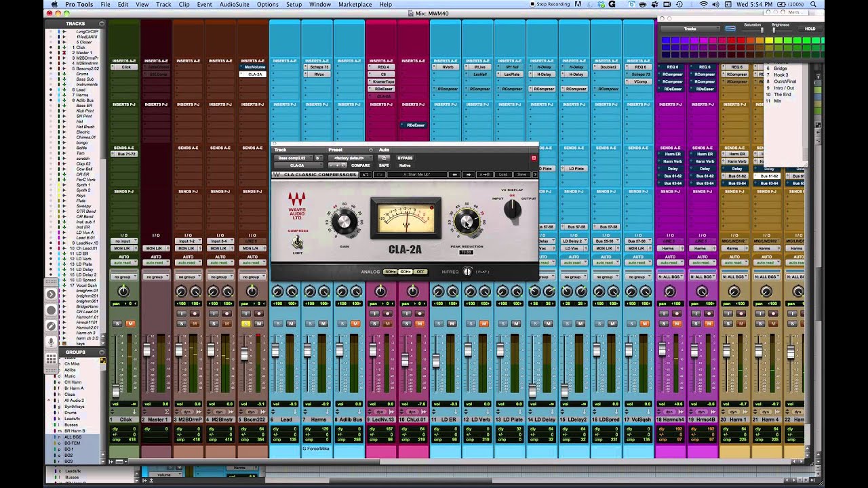
Task: Open the Groups list menu button
Action: 102,352
